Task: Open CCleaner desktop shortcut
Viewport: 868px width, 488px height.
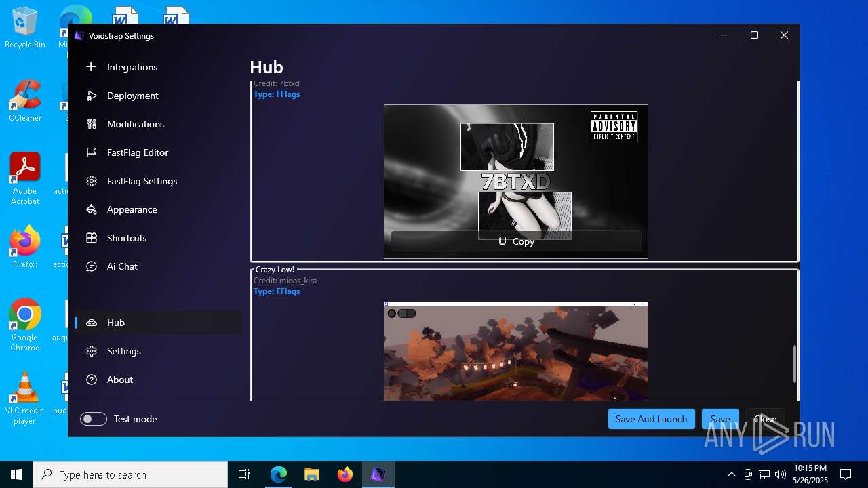Action: (x=25, y=101)
